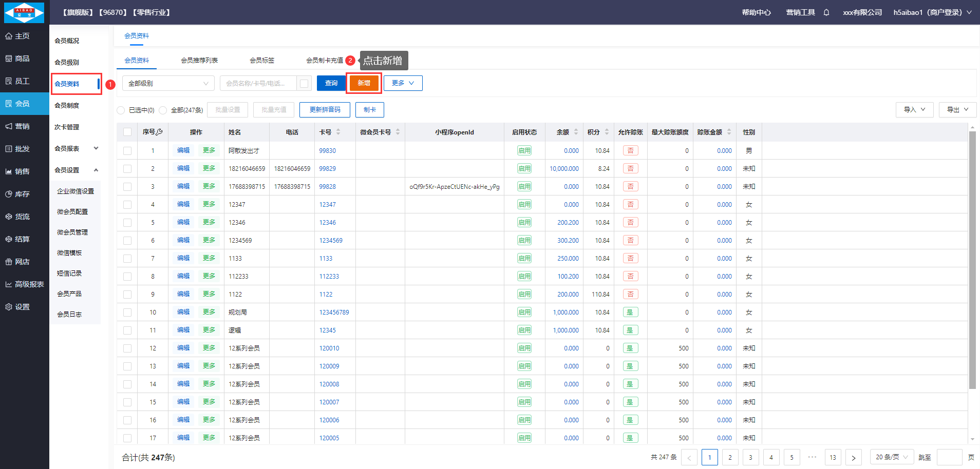Open the 销售 sales chart icon
980x469 pixels.
tap(9, 171)
